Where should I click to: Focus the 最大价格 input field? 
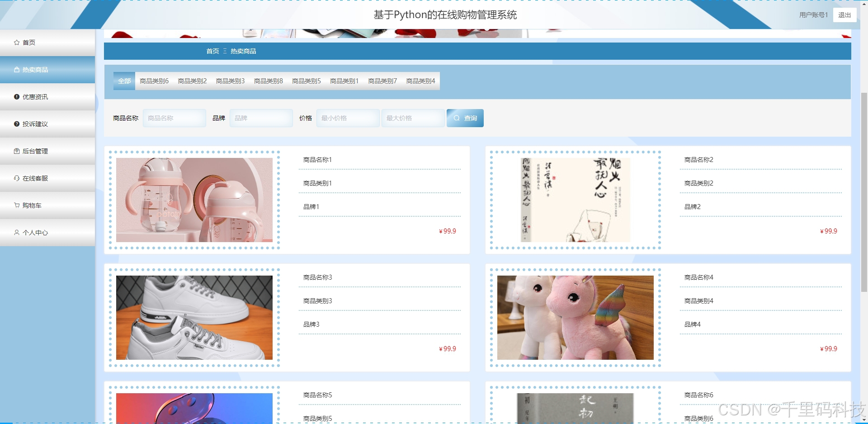[x=413, y=118]
